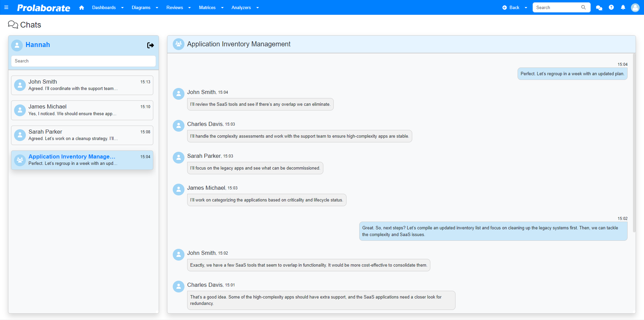Viewport: 644px width, 320px height.
Task: Click Application Inventory Management group avatar in header
Action: coord(178,44)
